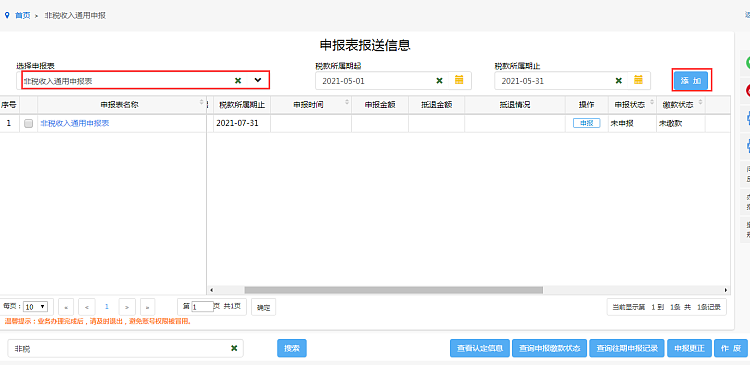The width and height of the screenshot is (750, 365).
Task: Jump to first page with the « button
Action: click(x=66, y=307)
